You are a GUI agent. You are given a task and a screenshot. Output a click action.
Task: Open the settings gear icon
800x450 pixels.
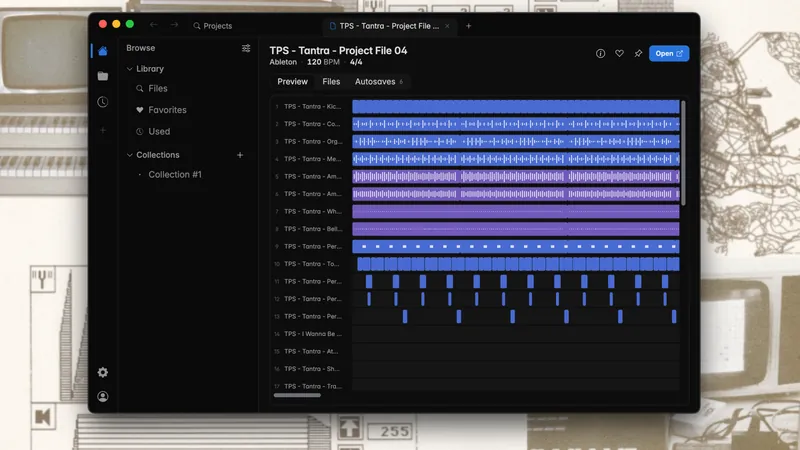click(x=103, y=372)
